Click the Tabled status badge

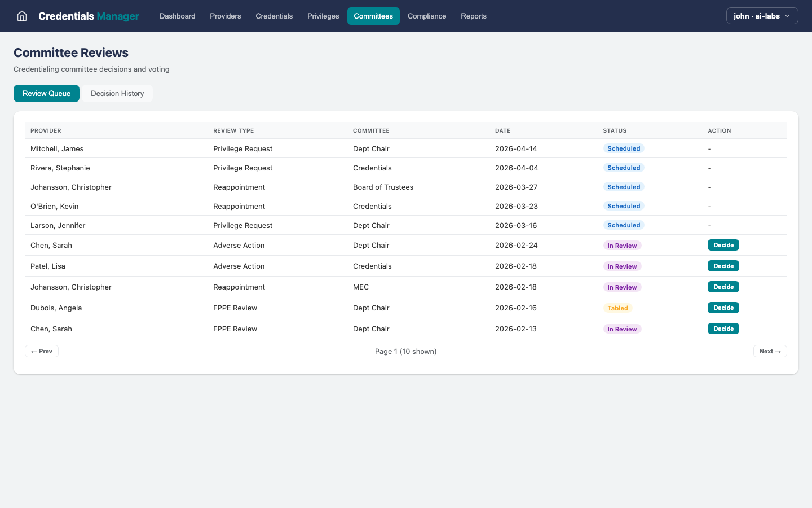617,308
